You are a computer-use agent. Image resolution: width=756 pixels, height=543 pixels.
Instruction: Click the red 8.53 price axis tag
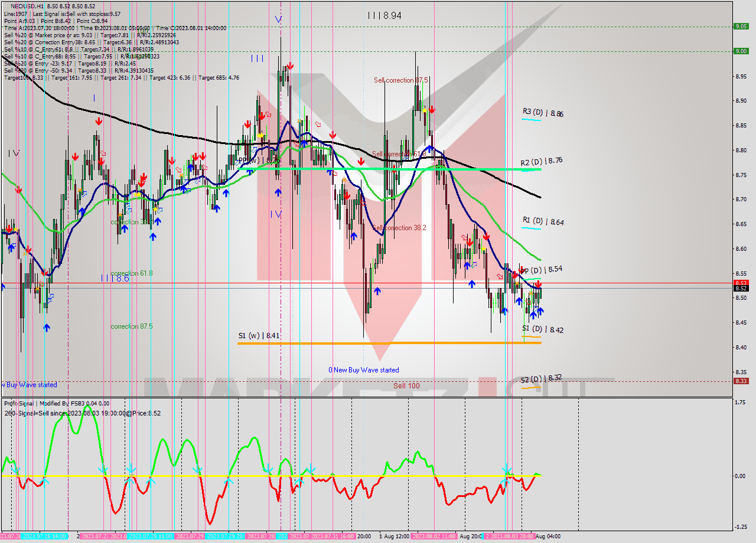[741, 283]
